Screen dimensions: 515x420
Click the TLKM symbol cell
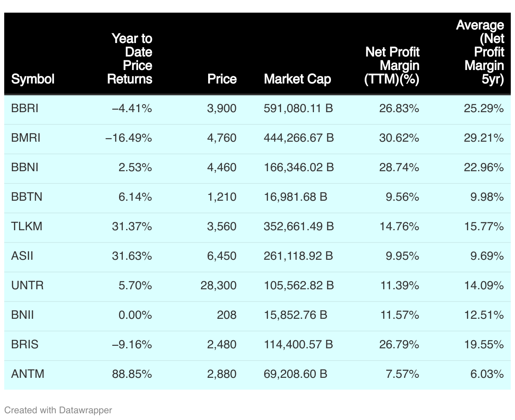pyautogui.click(x=27, y=226)
